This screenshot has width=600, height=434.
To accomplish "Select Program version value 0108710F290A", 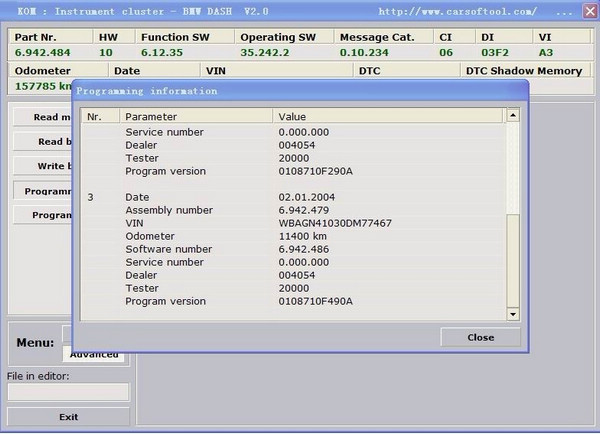I will coord(315,171).
